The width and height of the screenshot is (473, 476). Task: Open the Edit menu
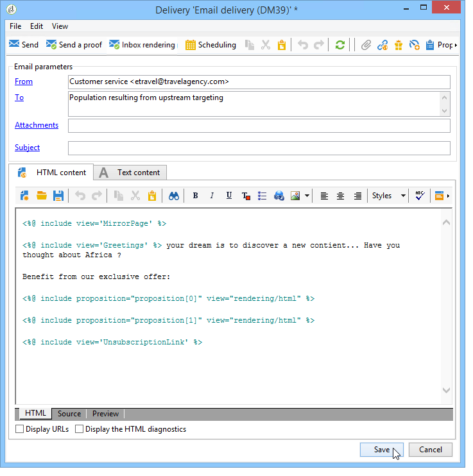point(37,26)
